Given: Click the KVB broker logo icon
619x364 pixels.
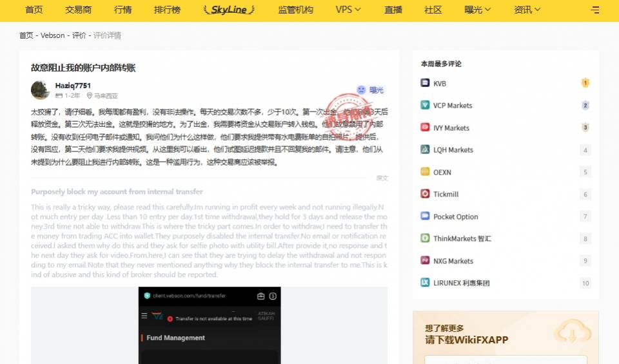Looking at the screenshot, I should click(x=425, y=83).
